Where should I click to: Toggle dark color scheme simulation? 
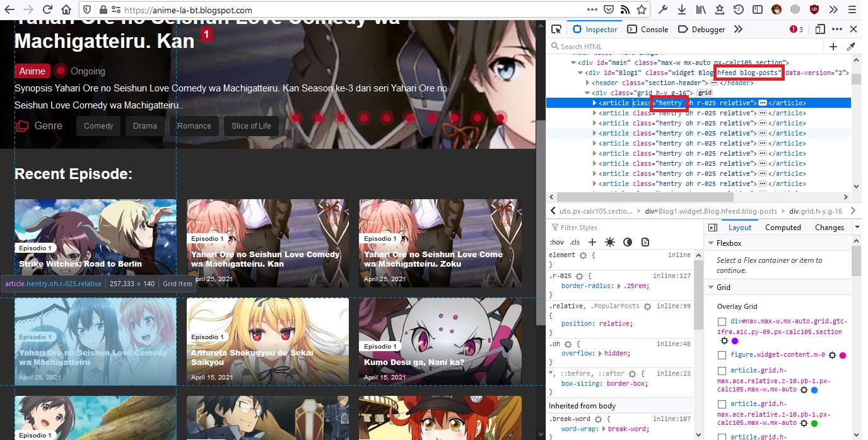[x=628, y=242]
